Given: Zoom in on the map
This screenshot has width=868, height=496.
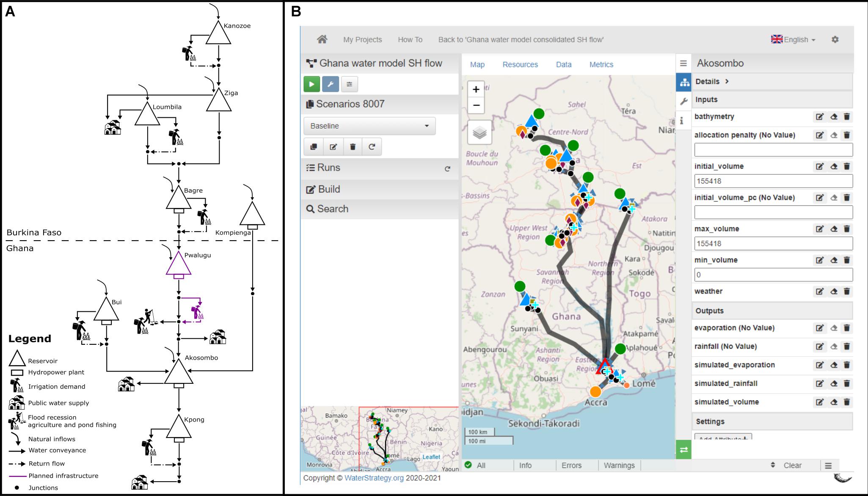Looking at the screenshot, I should [x=476, y=89].
